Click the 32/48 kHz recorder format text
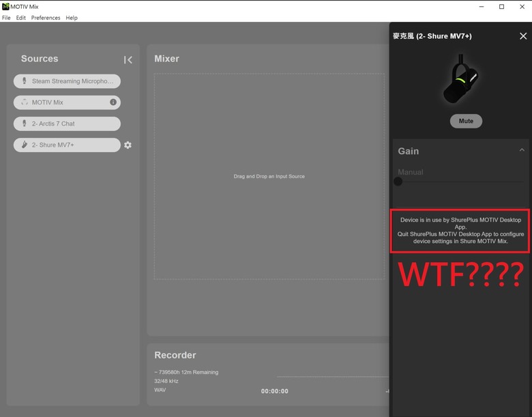532x417 pixels. coord(166,381)
